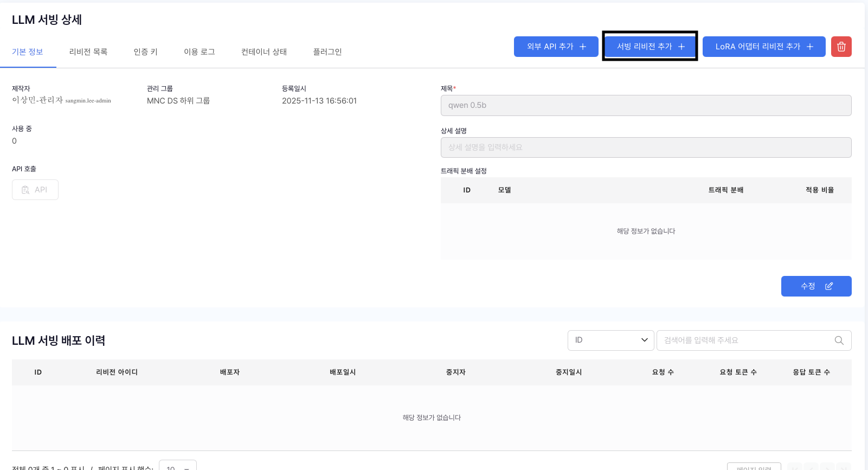Click plus icon on 외부 API 추가
Screen dimensions: 868x470
click(x=583, y=47)
